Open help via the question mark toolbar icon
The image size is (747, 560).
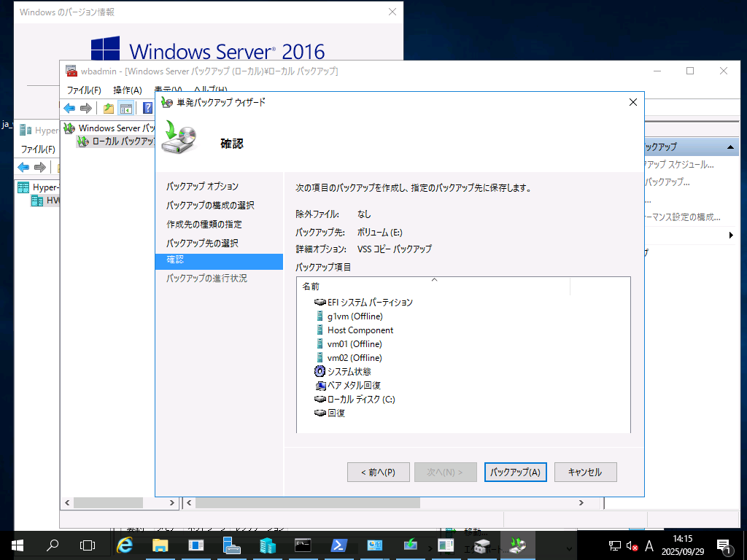click(x=146, y=108)
